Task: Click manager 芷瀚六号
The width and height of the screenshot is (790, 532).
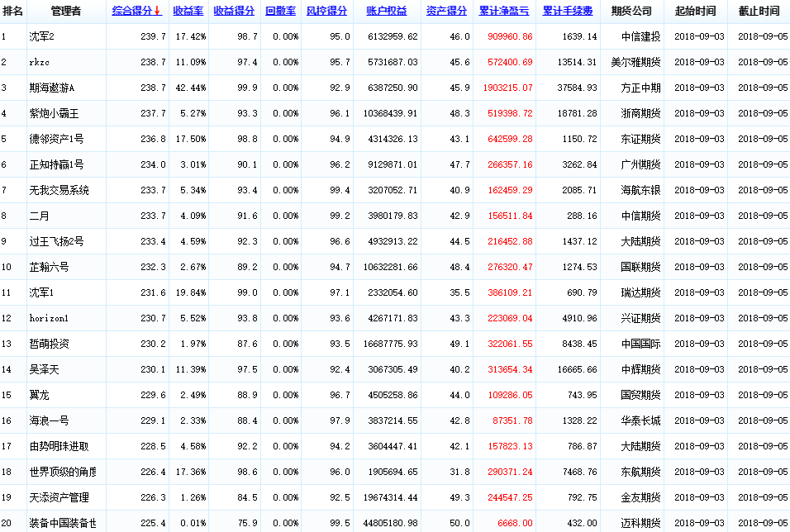Action: click(x=49, y=267)
